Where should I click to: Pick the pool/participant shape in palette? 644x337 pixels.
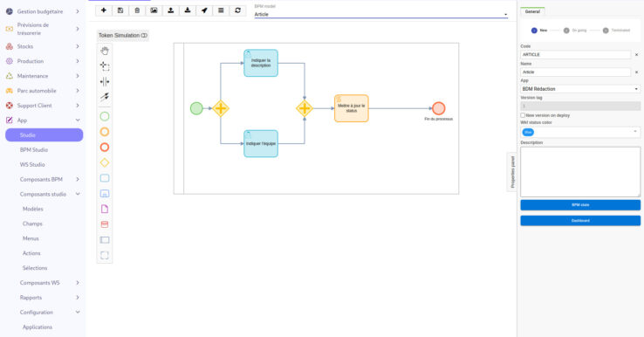click(x=105, y=239)
